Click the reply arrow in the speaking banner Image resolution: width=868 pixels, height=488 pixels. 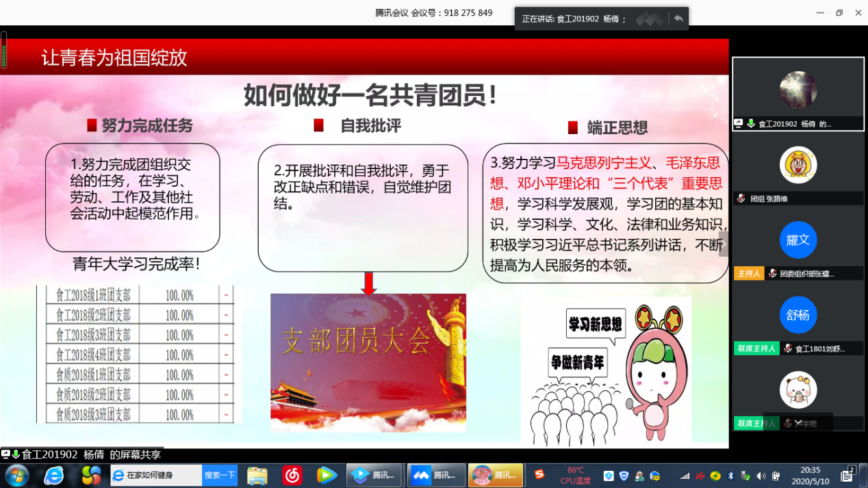coord(678,18)
